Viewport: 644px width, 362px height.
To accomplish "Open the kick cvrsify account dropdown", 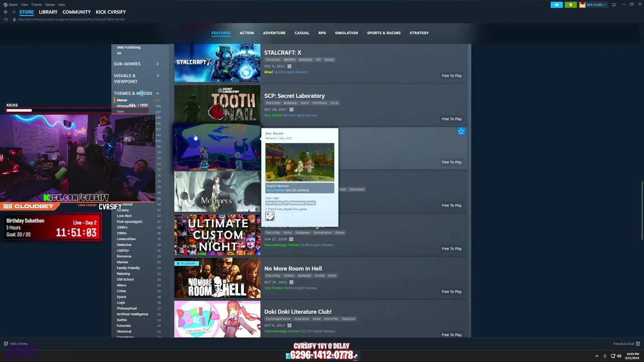I will point(593,5).
